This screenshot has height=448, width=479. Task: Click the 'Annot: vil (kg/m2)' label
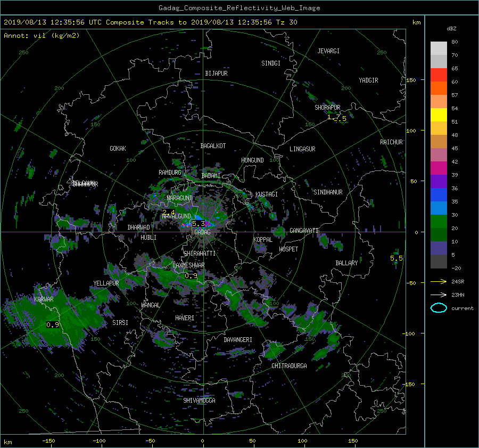point(42,36)
